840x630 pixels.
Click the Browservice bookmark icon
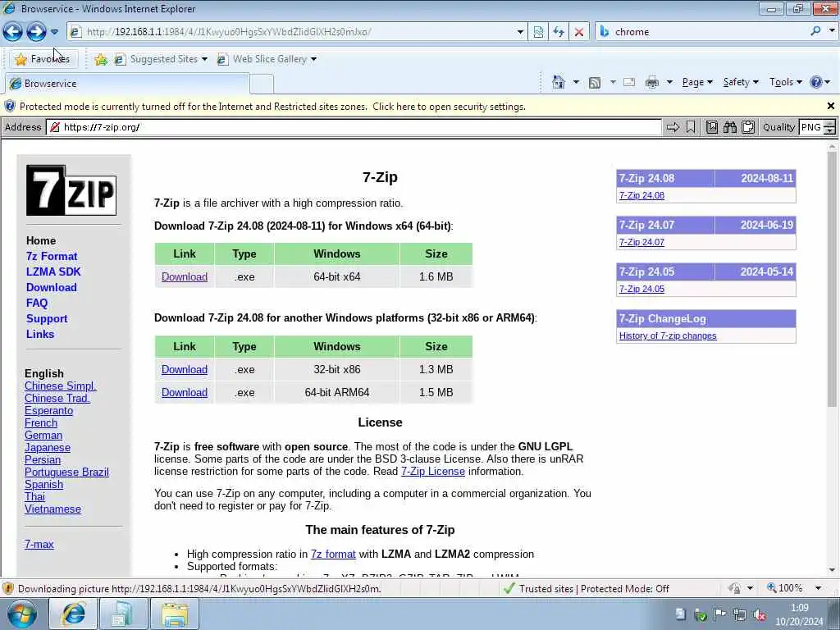click(691, 127)
